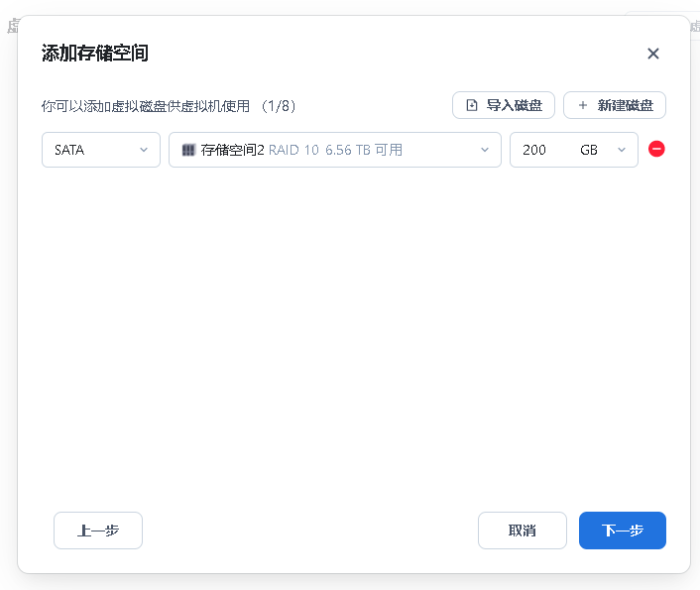Click the 6.56 TB 可用 capacity text
The image size is (700, 590).
[363, 150]
